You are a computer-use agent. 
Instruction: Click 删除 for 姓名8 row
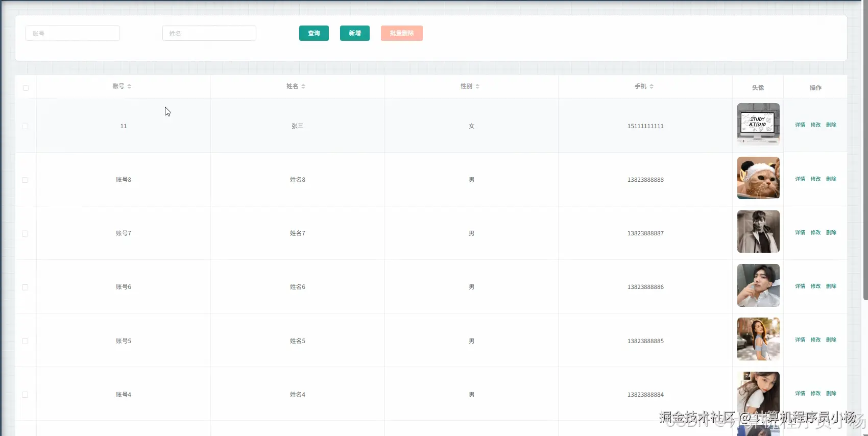(x=831, y=179)
